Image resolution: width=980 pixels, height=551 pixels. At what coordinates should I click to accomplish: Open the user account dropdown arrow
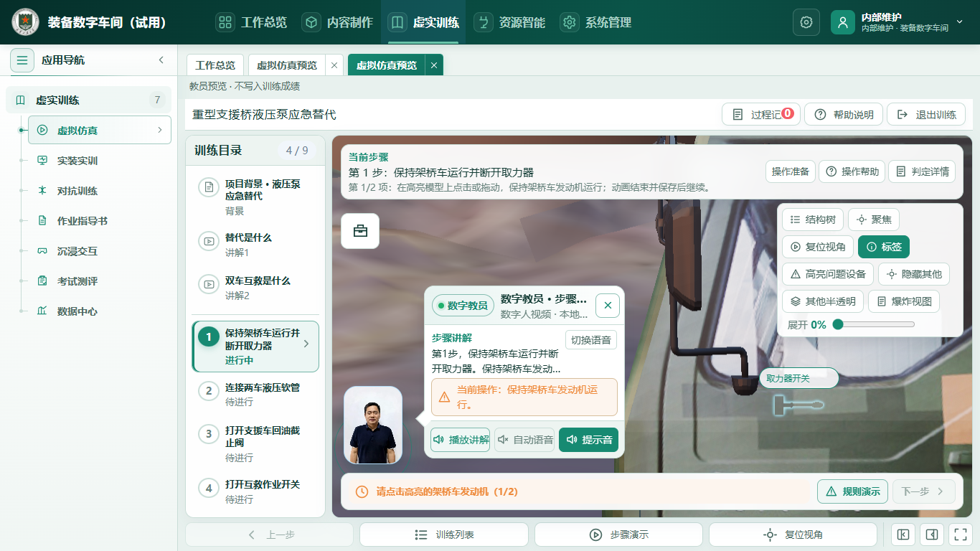[x=960, y=22]
